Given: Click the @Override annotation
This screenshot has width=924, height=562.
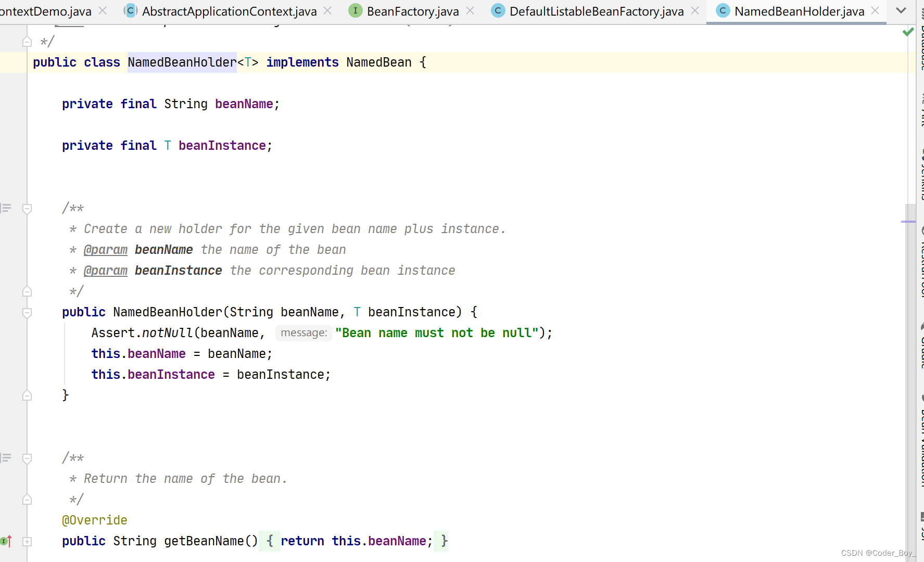Looking at the screenshot, I should pyautogui.click(x=95, y=520).
